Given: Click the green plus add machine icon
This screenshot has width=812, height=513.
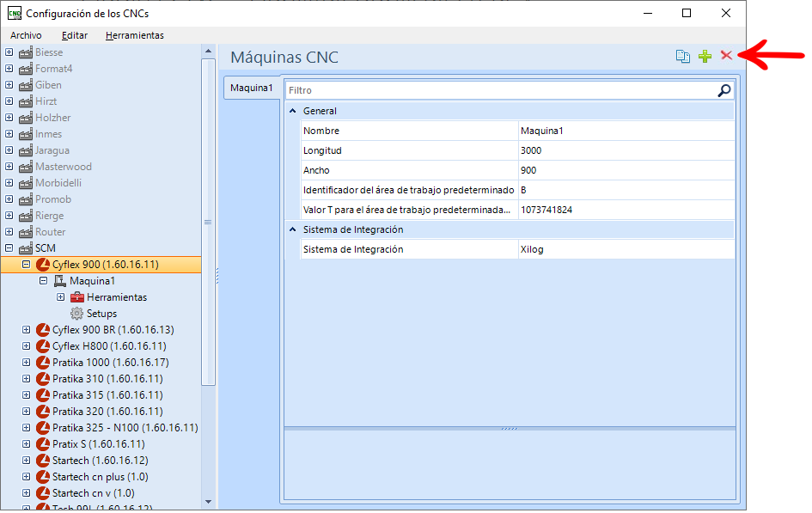Looking at the screenshot, I should pos(705,56).
